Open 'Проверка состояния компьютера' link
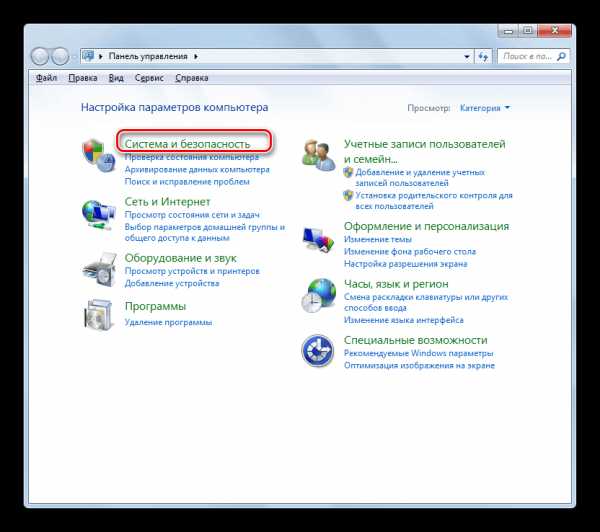Viewport: 600px width, 532px height. (192, 157)
